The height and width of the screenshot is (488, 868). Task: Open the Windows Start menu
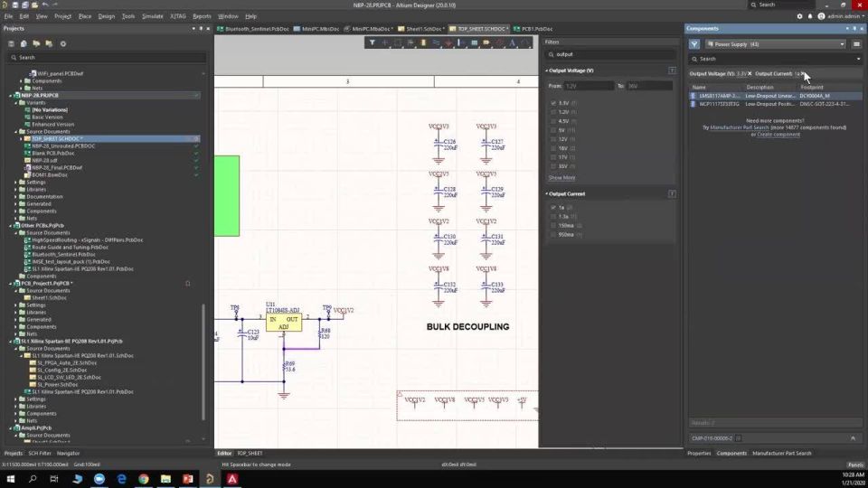tap(11, 479)
